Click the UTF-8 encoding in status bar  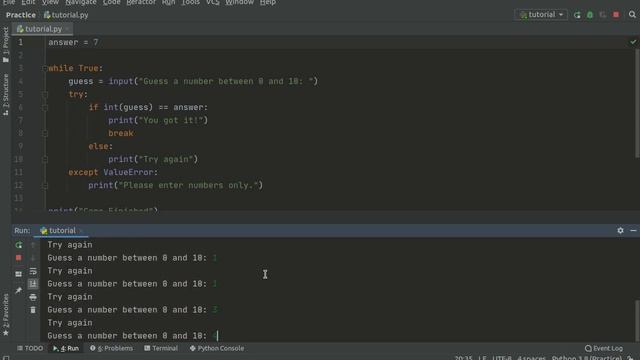pos(502,358)
